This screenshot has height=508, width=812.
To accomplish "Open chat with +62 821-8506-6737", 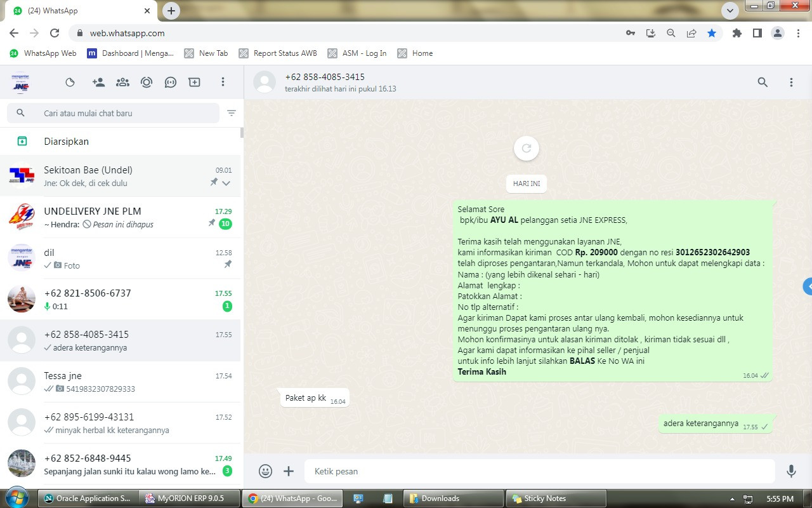I will [x=121, y=299].
